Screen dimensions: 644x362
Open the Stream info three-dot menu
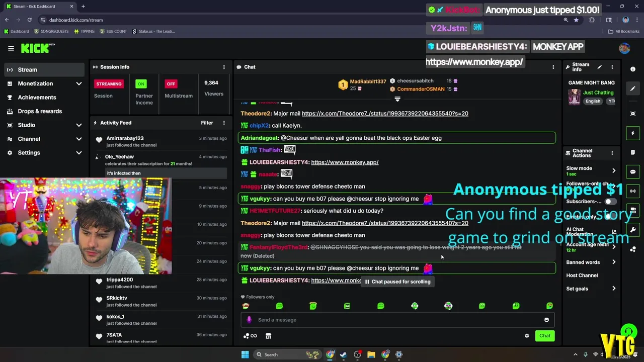612,67
